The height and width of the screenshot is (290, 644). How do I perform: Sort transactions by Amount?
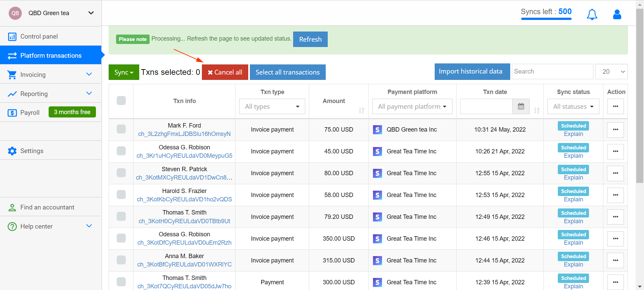pyautogui.click(x=362, y=110)
